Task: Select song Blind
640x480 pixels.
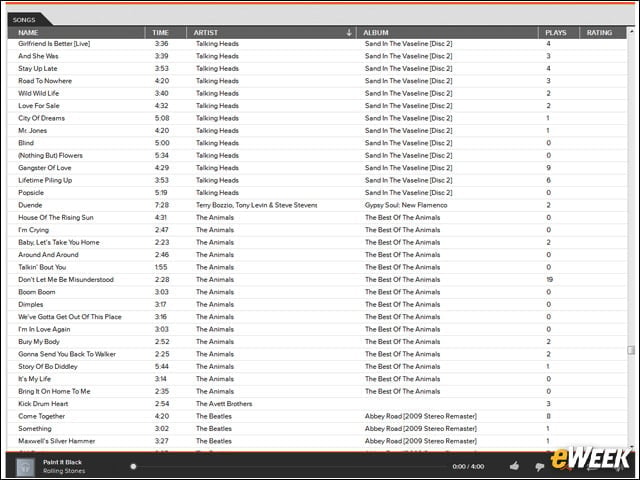Action: click(x=26, y=143)
